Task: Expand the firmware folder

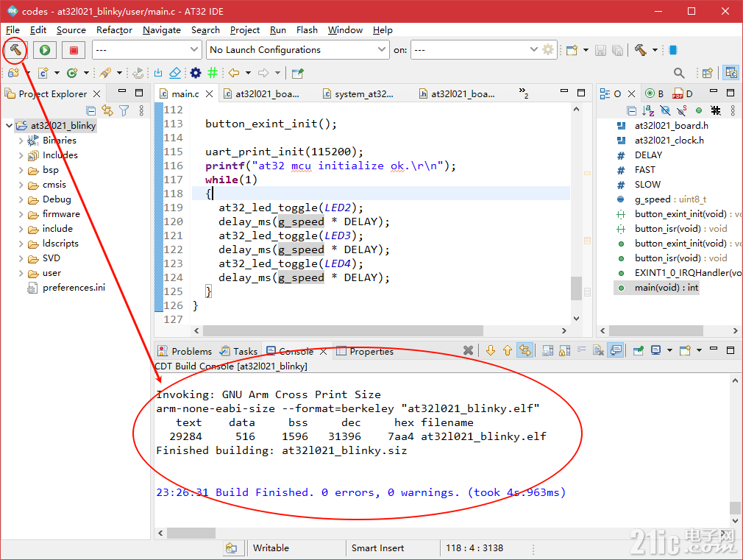Action: 21,214
